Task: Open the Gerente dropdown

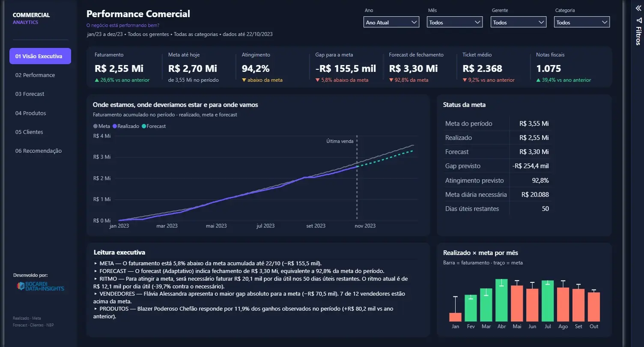Action: [x=519, y=22]
